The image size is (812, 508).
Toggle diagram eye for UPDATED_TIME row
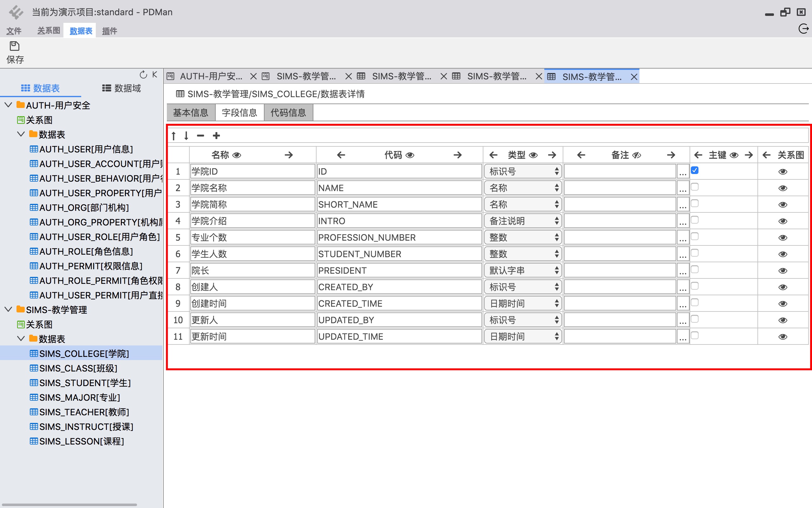783,337
